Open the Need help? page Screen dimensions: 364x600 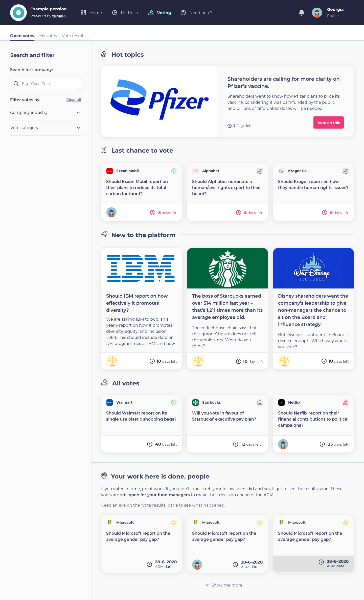pos(196,13)
